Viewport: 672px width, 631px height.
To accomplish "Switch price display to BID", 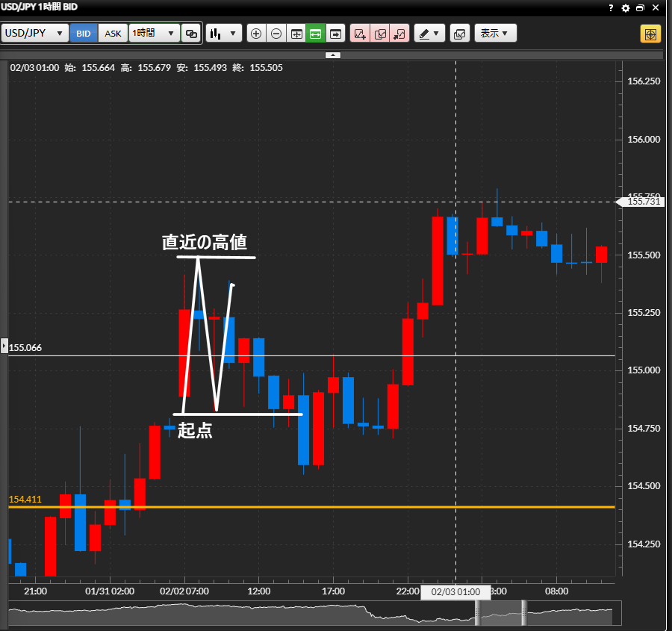I will click(84, 34).
